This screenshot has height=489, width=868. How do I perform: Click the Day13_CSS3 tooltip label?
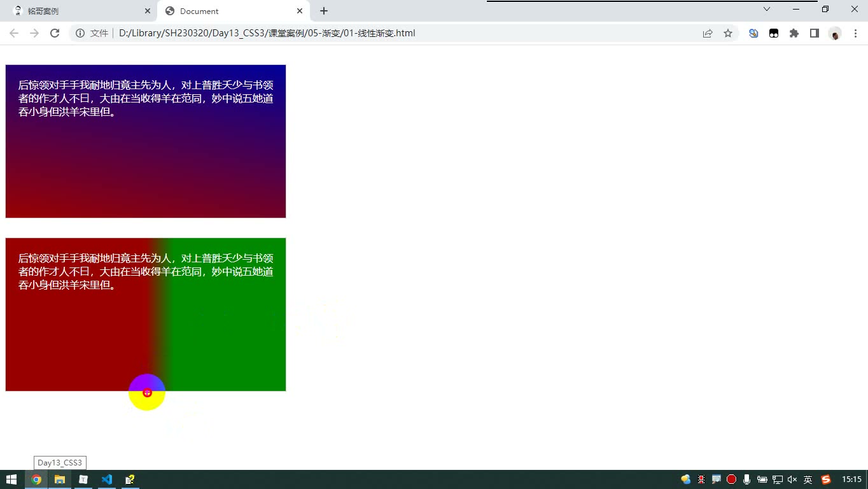(60, 463)
